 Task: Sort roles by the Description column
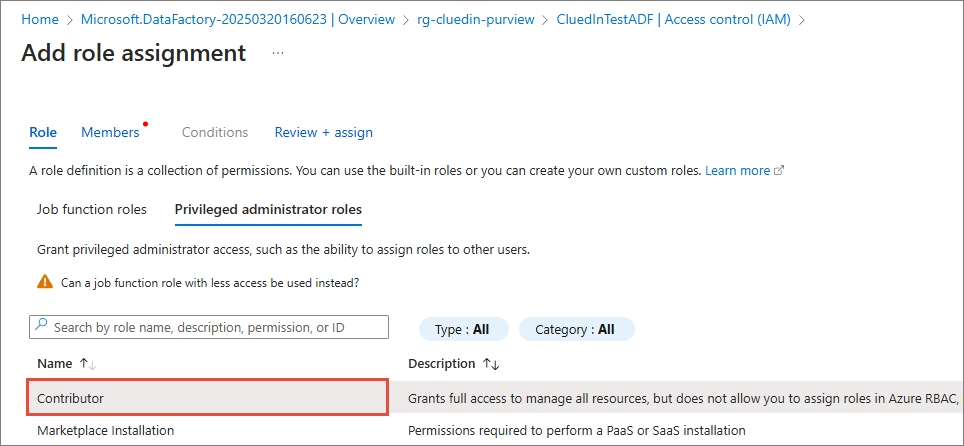pyautogui.click(x=454, y=364)
